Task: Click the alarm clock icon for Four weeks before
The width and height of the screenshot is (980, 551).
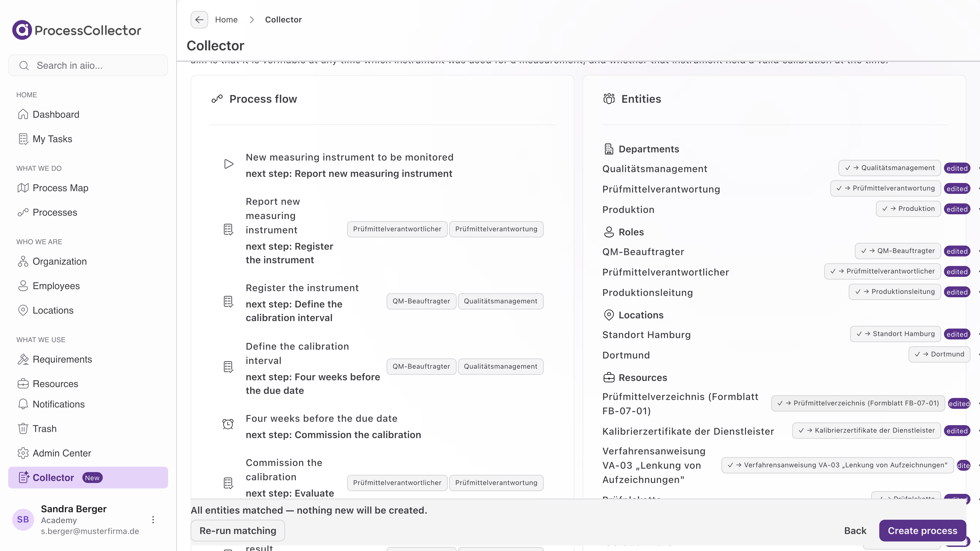Action: pyautogui.click(x=228, y=424)
